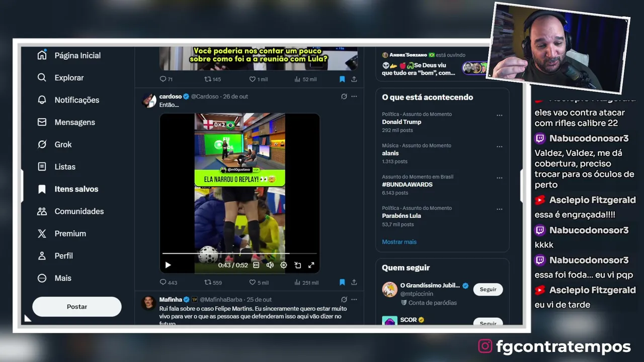Open Grok explain icon on cardoso post
644x362 pixels.
point(344,97)
